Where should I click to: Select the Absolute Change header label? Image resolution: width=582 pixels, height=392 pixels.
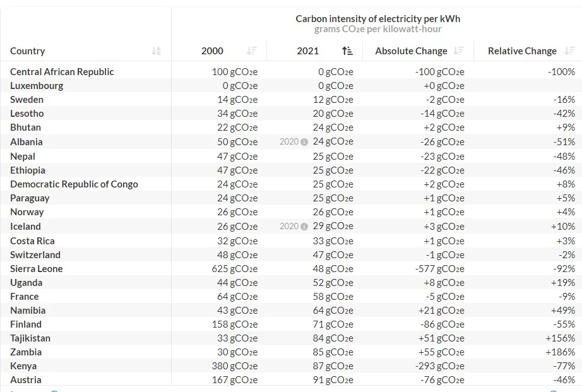tap(412, 51)
